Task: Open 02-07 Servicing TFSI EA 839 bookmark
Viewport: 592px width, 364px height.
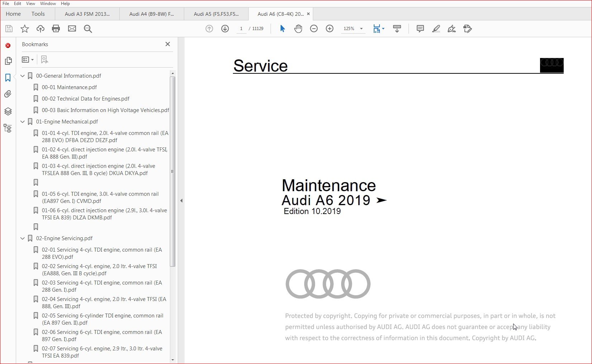Action: coord(102,352)
